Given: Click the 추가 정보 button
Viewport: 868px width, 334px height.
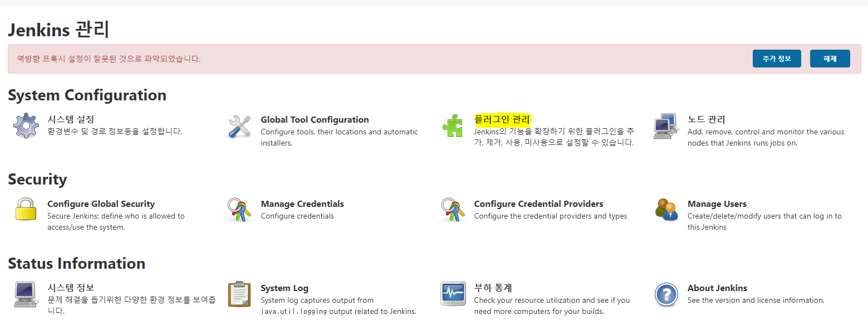Looking at the screenshot, I should click(777, 59).
